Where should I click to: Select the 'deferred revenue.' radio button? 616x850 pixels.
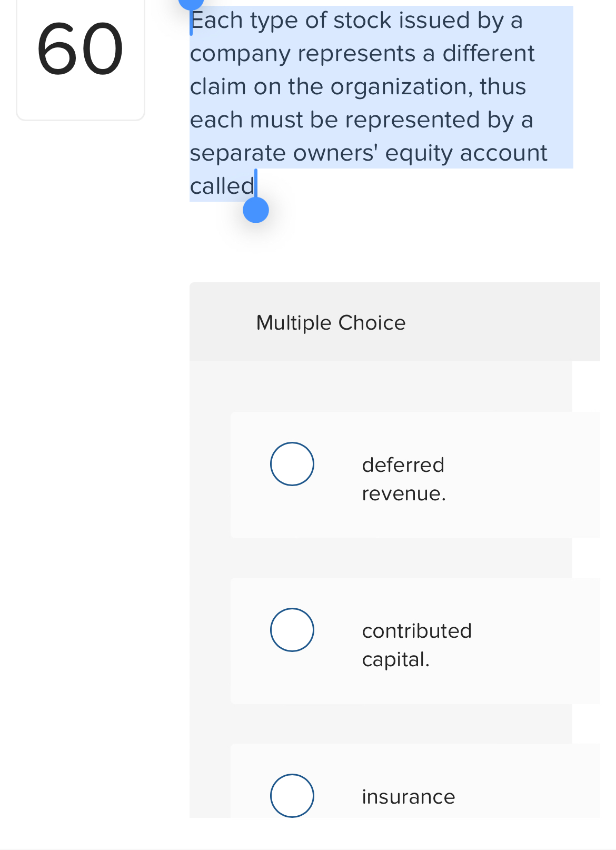coord(292,464)
